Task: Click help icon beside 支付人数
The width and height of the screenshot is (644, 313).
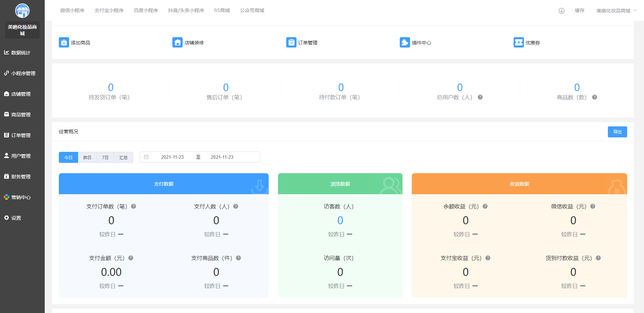Action: 236,206
